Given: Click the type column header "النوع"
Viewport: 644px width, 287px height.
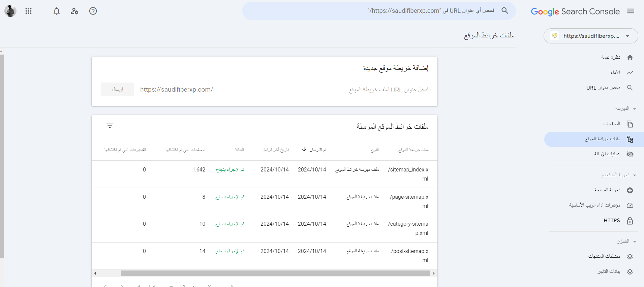Looking at the screenshot, I should click(x=374, y=150).
